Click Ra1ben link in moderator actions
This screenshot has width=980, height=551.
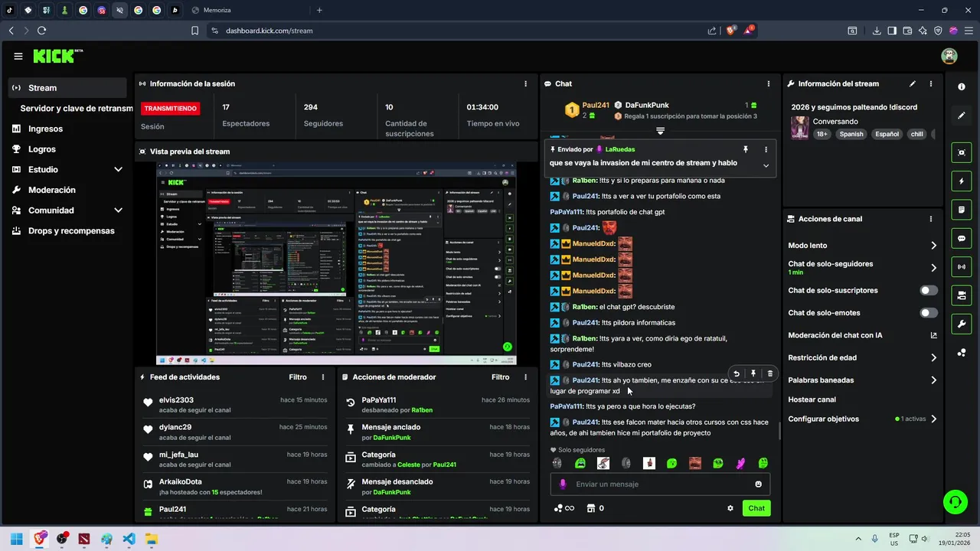[422, 410]
